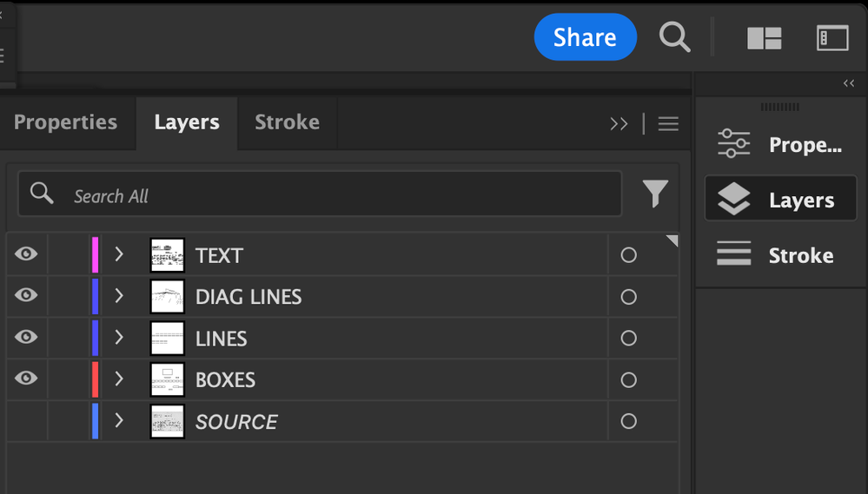Click the switch workspace window icon
This screenshot has width=868, height=494.
point(832,38)
